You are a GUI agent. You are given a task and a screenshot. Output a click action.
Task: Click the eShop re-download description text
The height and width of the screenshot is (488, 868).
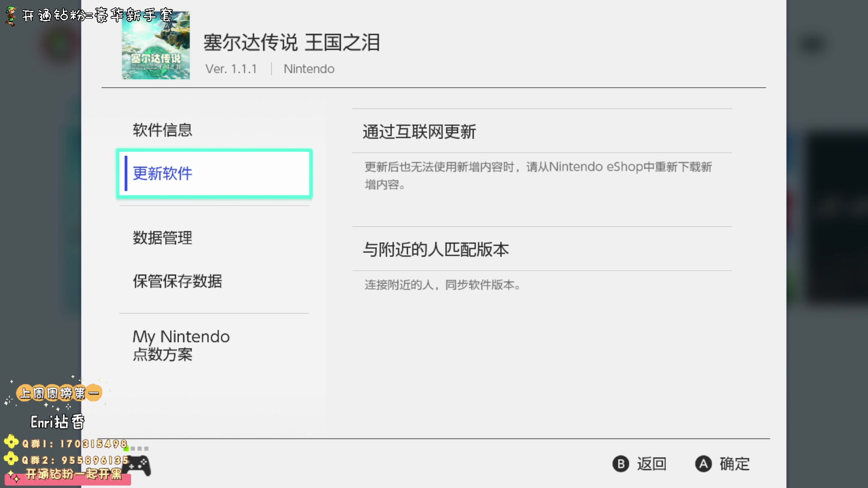coord(538,176)
